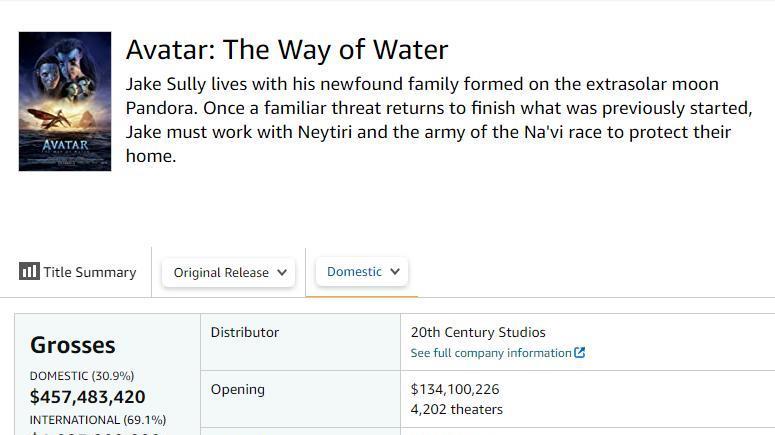Click the external link icon beside company information

pos(580,353)
